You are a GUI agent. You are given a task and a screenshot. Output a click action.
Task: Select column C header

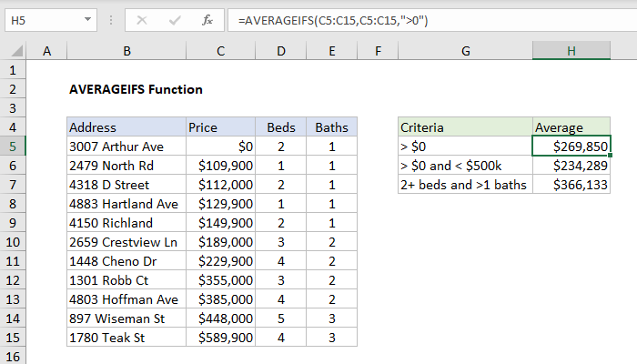pyautogui.click(x=220, y=51)
